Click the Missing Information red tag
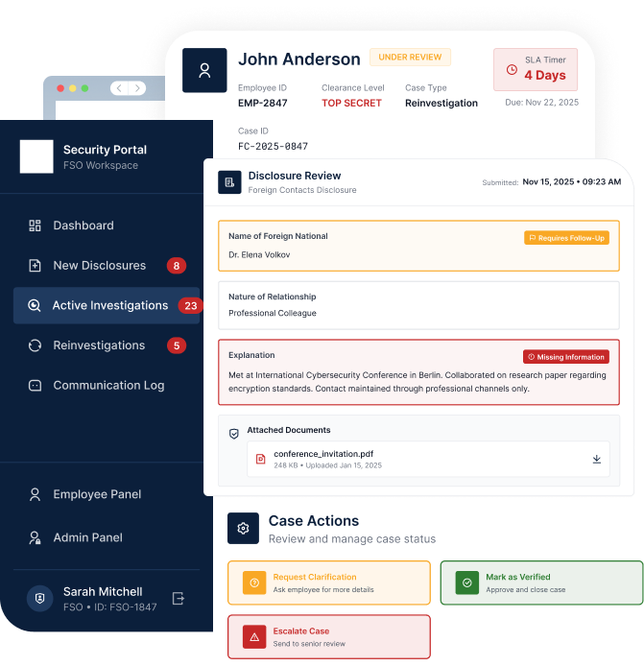 click(565, 357)
